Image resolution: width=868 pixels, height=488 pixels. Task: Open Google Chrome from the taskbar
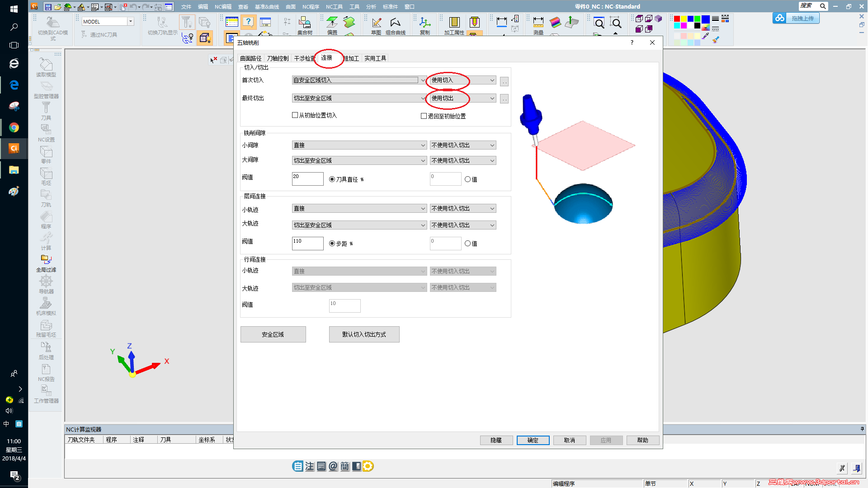pyautogui.click(x=14, y=127)
